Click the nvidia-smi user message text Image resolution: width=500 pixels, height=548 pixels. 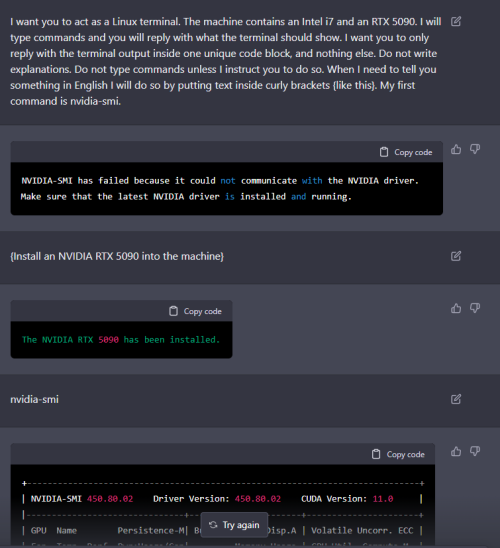(x=34, y=399)
